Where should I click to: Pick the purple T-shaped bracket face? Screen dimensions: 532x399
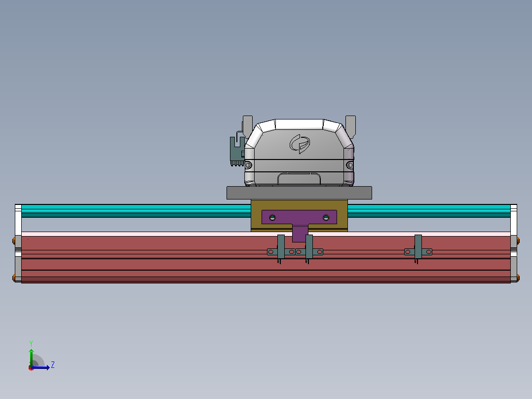(x=299, y=221)
